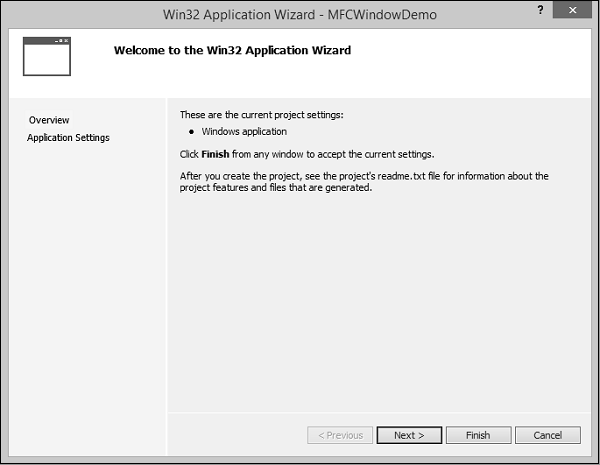Close the Win32 Application Wizard dialog
Viewport: 600px width, 465px height.
573,12
